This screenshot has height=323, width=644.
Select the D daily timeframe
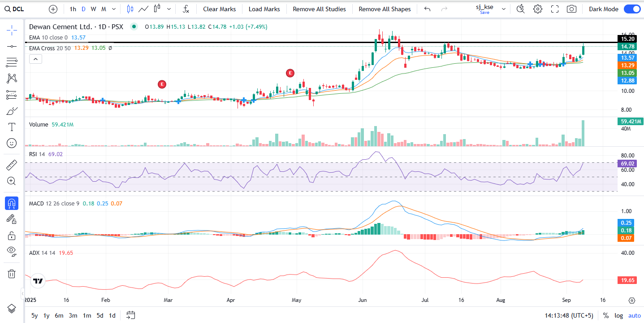pos(83,9)
